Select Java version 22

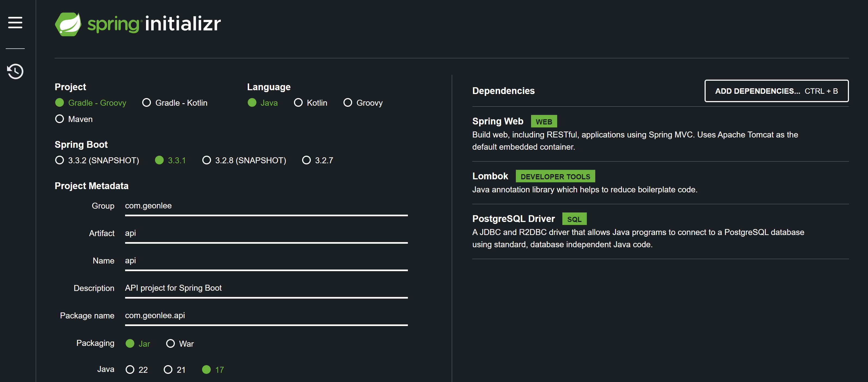click(130, 370)
